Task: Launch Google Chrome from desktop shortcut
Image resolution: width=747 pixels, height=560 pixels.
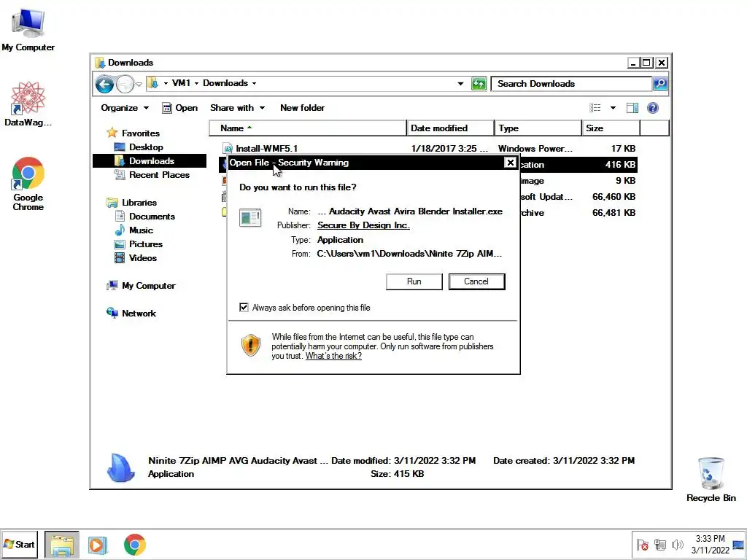Action: [28, 183]
